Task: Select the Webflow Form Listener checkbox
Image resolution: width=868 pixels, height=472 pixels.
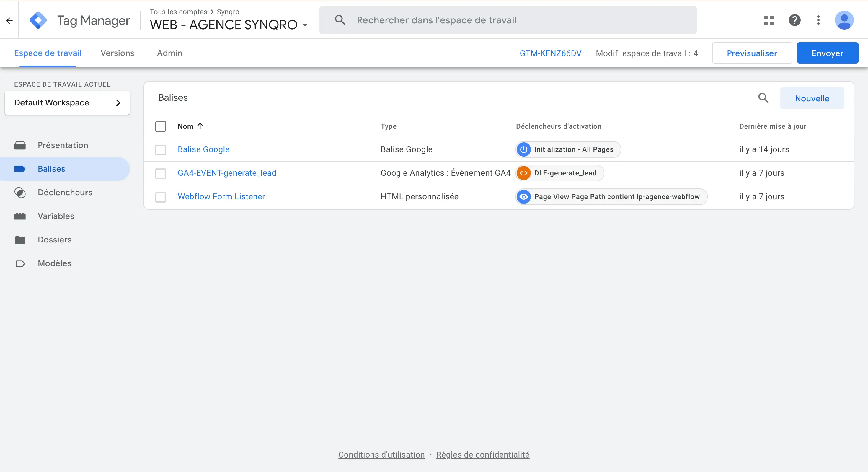Action: (160, 197)
